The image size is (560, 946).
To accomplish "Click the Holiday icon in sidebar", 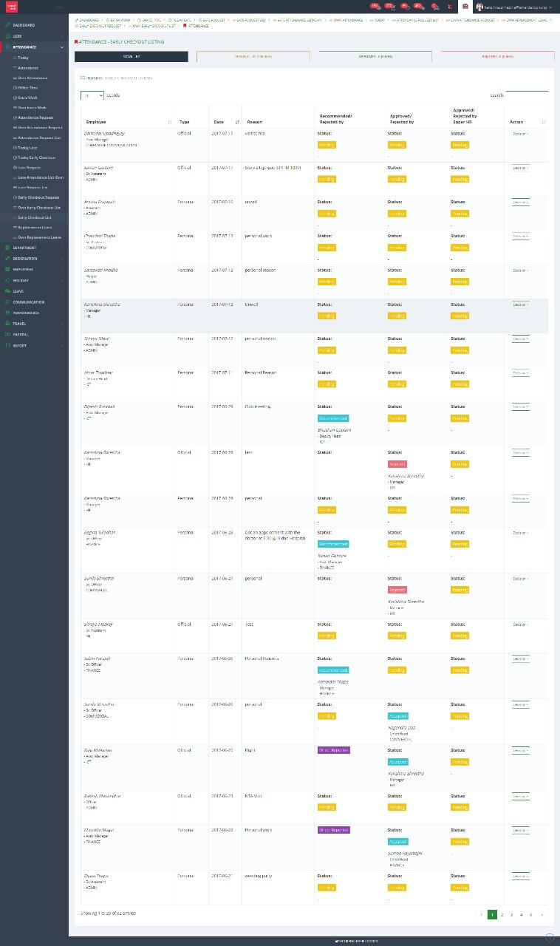I will coord(7,280).
